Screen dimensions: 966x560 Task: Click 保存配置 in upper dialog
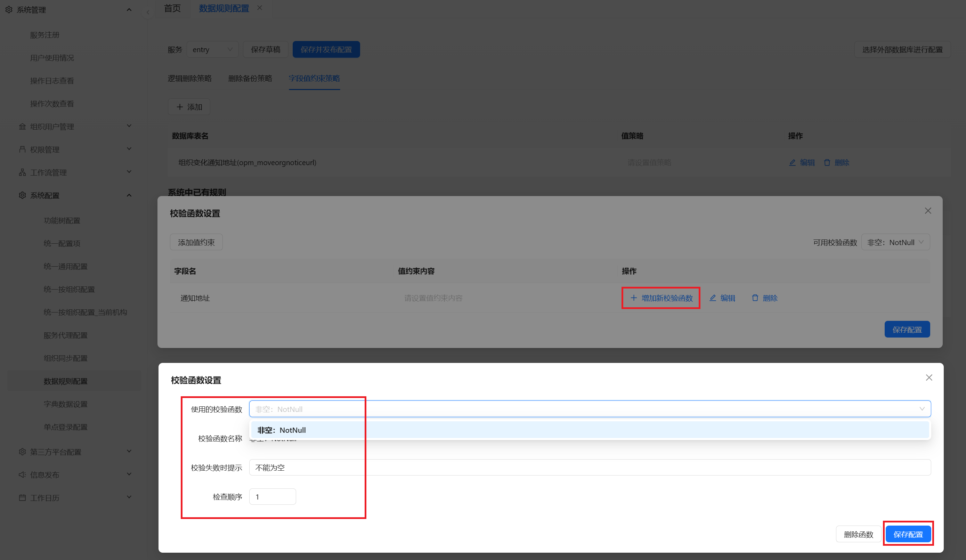(x=907, y=329)
